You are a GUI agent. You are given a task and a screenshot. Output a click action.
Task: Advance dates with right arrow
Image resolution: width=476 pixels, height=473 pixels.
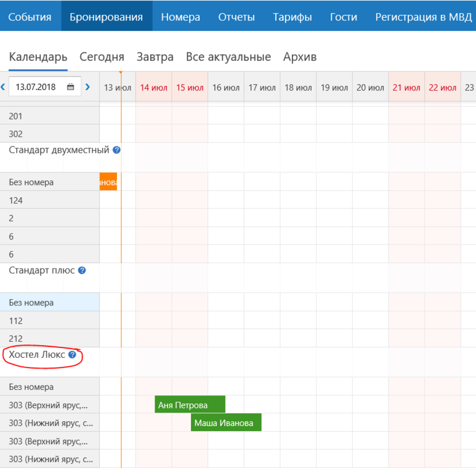click(87, 87)
